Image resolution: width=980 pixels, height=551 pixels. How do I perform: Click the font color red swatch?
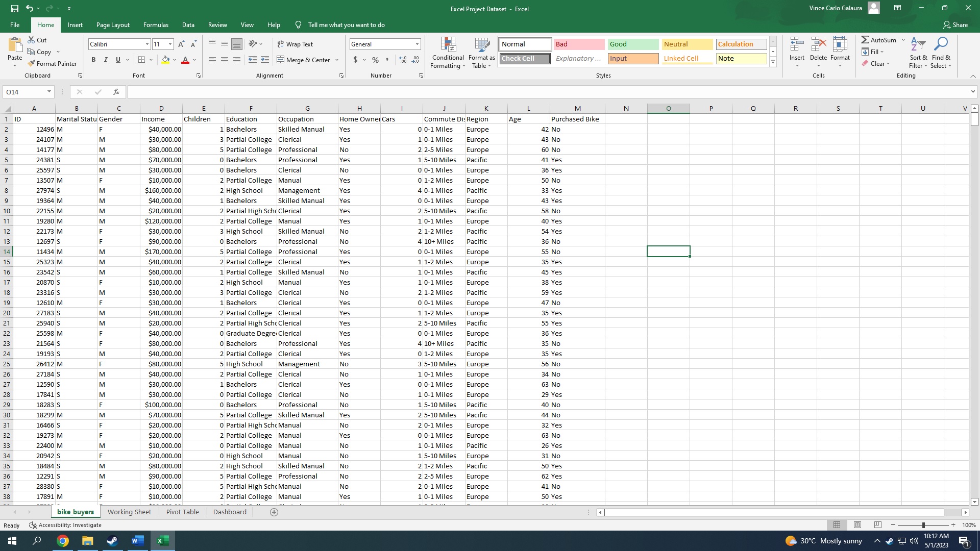point(185,60)
